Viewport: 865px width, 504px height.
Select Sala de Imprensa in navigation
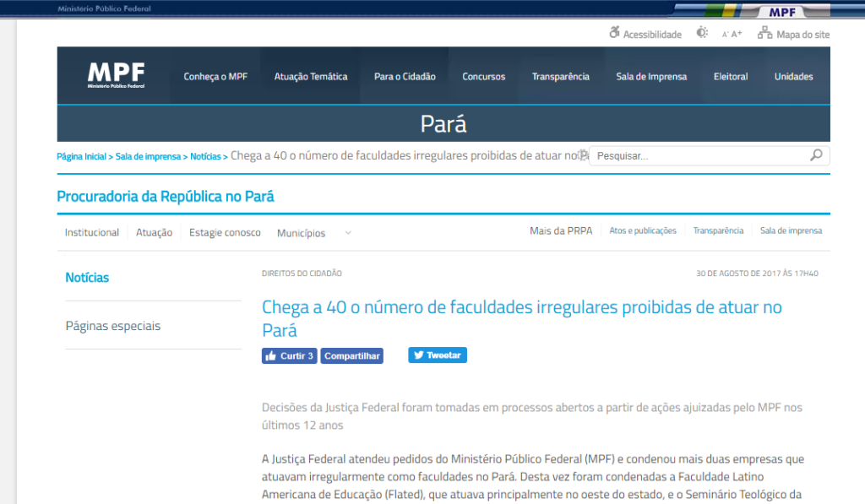[651, 77]
